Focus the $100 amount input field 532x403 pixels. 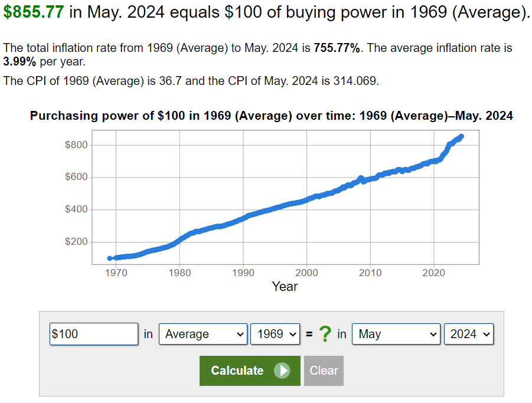(94, 334)
